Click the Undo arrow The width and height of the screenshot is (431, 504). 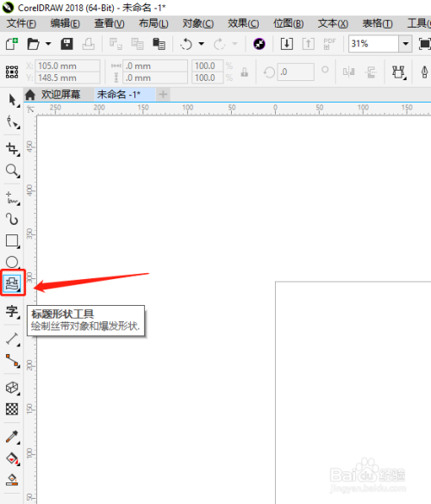186,44
